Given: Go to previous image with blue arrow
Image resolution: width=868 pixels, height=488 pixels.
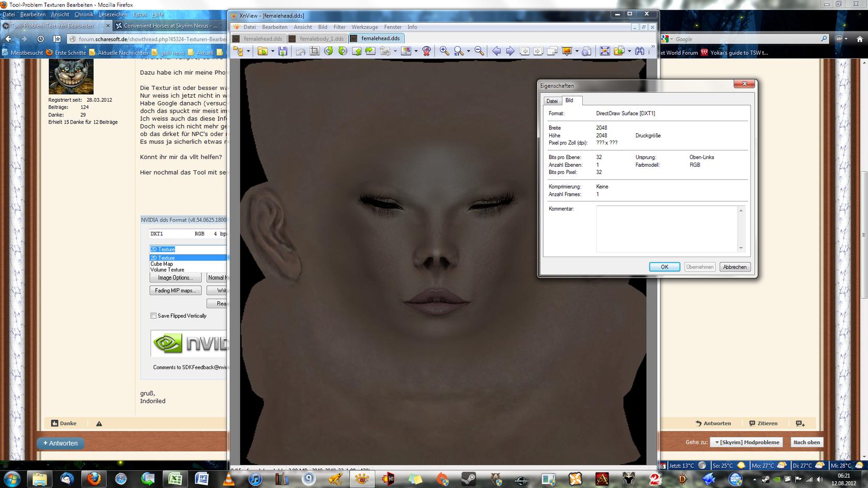Looking at the screenshot, I should tap(496, 51).
